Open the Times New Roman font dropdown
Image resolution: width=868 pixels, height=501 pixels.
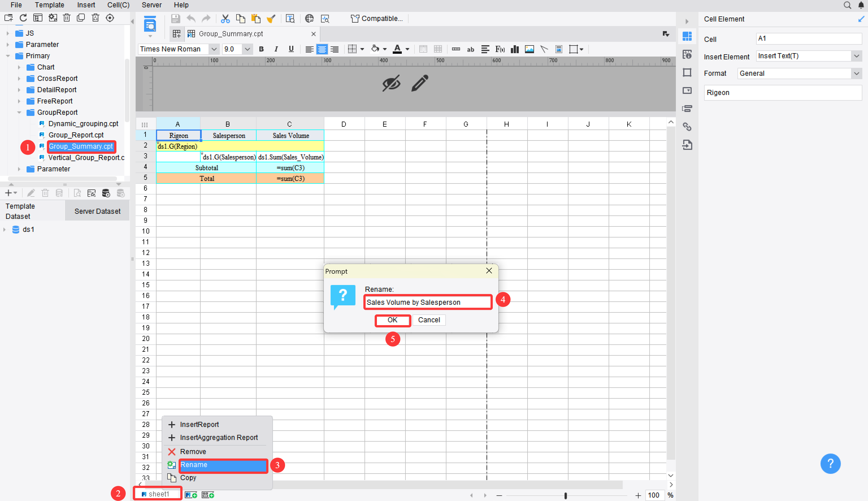point(214,49)
